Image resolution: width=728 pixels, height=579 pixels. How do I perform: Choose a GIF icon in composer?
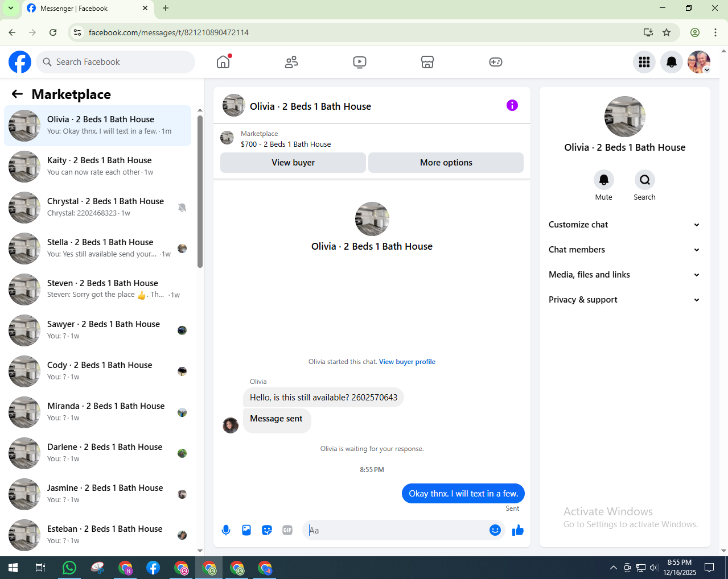pos(287,530)
